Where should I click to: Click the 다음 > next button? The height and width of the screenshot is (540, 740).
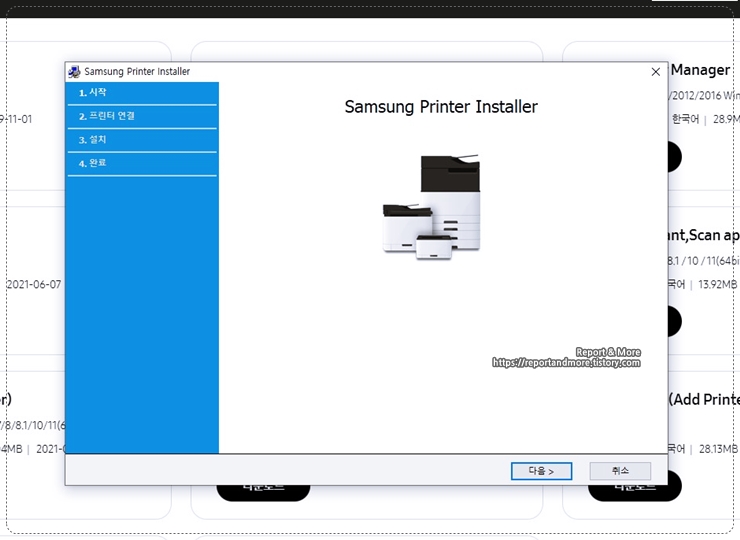point(541,471)
